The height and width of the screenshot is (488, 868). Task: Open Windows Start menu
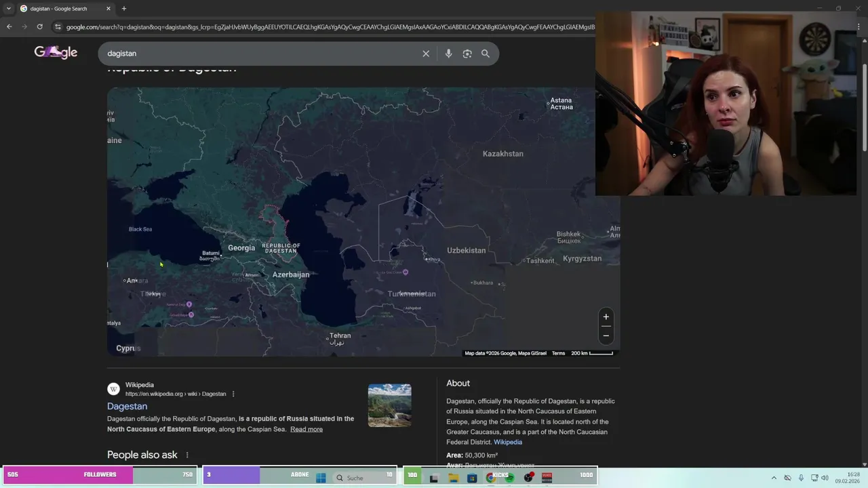pyautogui.click(x=321, y=478)
